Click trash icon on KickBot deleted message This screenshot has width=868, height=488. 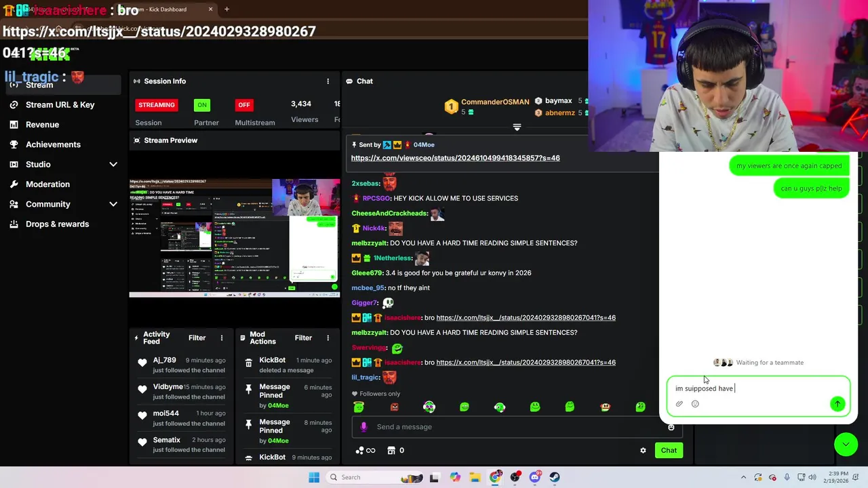click(x=248, y=363)
